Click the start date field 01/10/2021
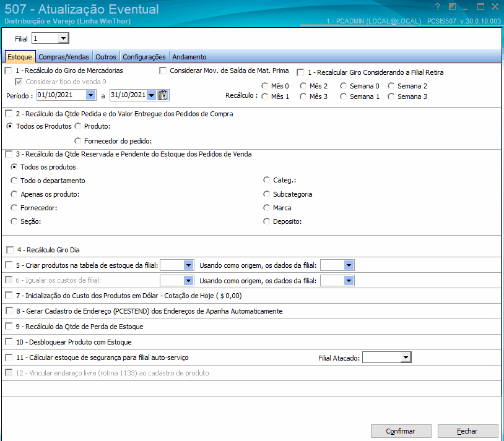The height and width of the screenshot is (441, 504). [x=61, y=95]
